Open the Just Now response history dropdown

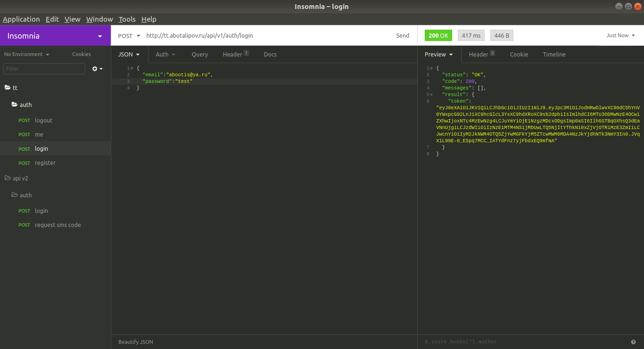pyautogui.click(x=620, y=35)
